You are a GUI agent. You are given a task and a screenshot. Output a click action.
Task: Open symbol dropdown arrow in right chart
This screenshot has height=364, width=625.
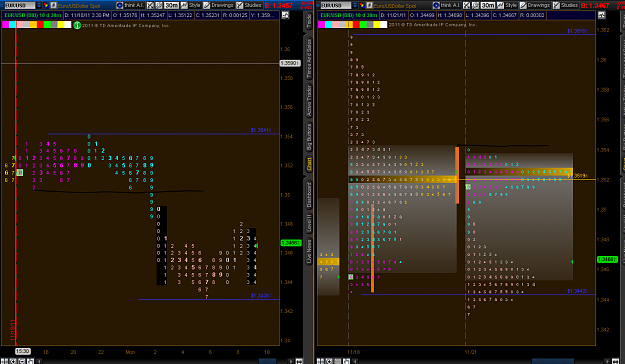pyautogui.click(x=355, y=5)
